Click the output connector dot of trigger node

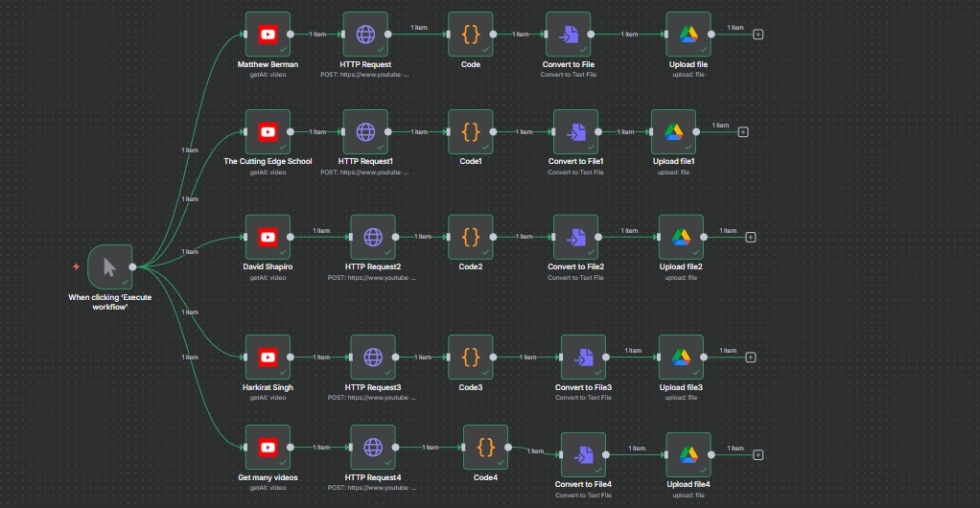pyautogui.click(x=133, y=267)
